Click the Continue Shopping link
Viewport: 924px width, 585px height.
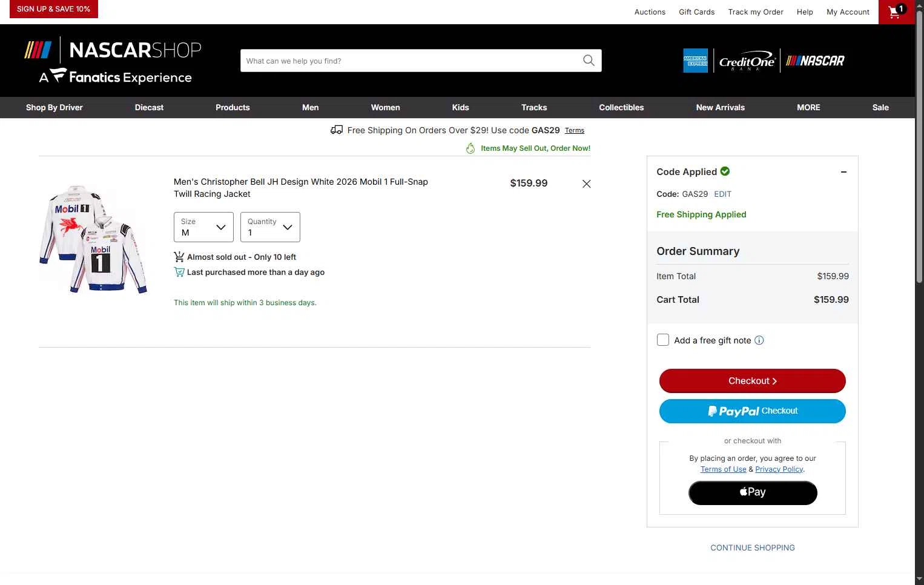(753, 547)
